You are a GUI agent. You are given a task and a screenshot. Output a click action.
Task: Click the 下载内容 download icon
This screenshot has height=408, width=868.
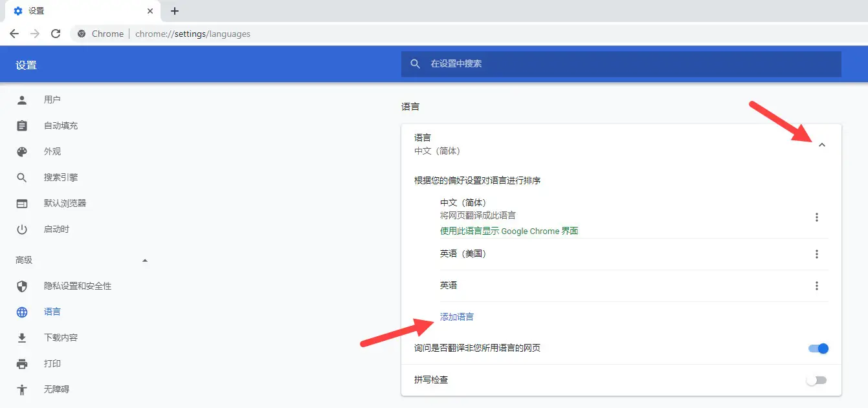22,338
